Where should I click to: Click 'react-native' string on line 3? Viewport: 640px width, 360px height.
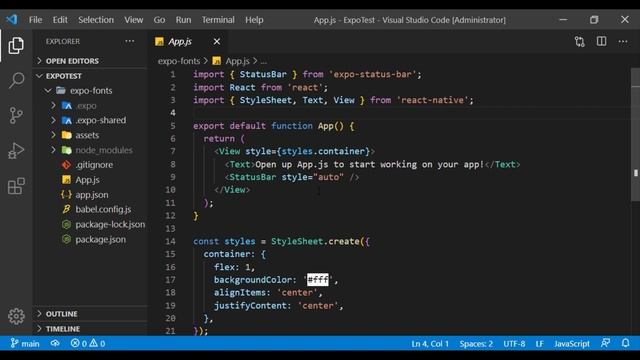(x=432, y=100)
